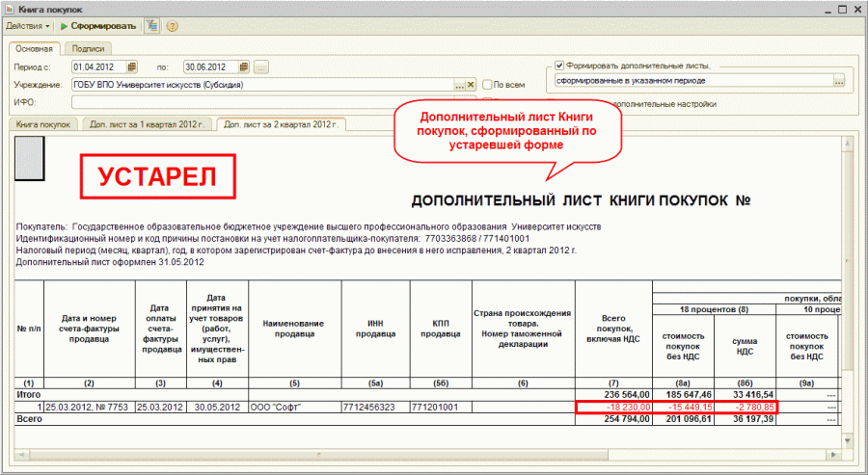Open help with the question mark icon

coord(172,25)
